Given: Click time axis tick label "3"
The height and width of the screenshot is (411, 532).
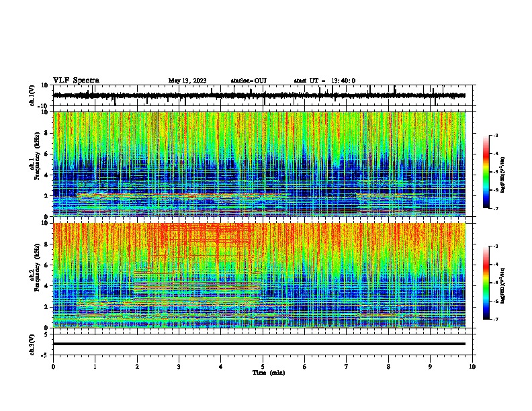Looking at the screenshot, I should tap(179, 367).
